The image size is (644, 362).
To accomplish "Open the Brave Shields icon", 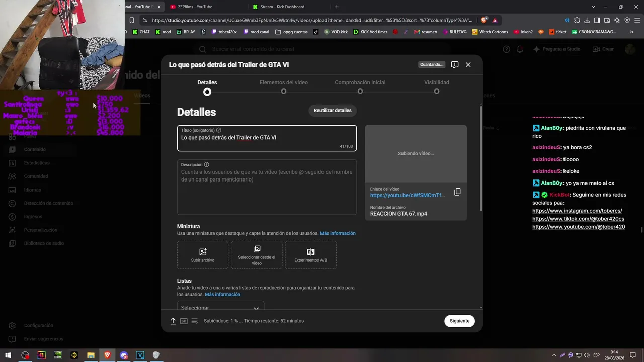I will [x=484, y=20].
